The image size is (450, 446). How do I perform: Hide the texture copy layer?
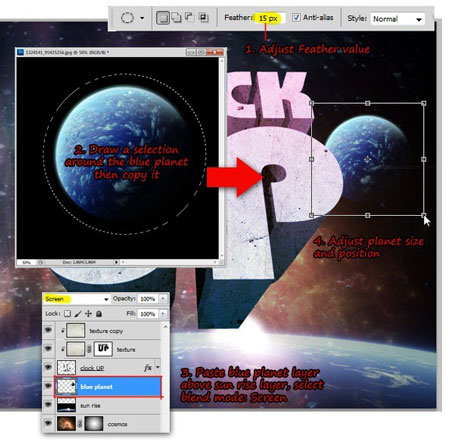click(48, 330)
